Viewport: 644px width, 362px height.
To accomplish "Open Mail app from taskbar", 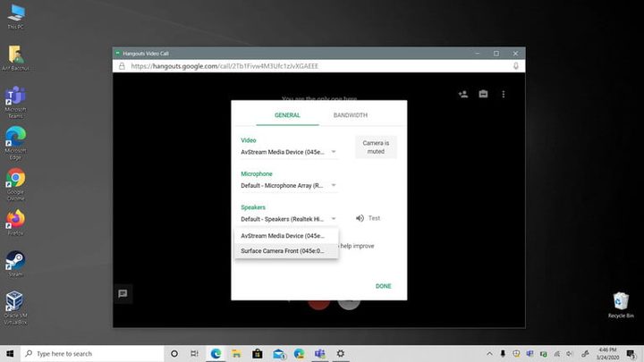I will (279, 353).
